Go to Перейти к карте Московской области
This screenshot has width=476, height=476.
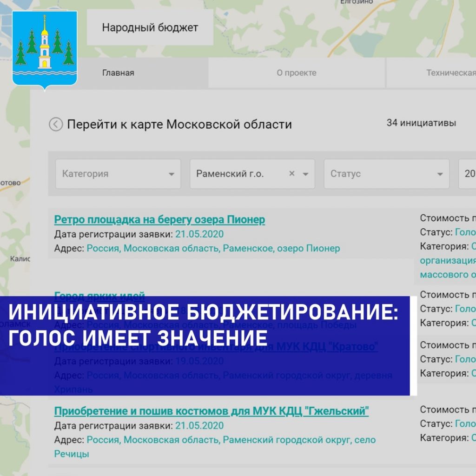coord(179,125)
